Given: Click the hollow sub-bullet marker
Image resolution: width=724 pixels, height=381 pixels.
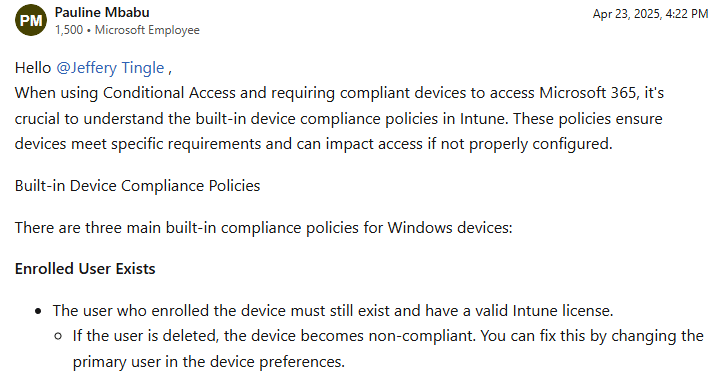Looking at the screenshot, I should (58, 336).
